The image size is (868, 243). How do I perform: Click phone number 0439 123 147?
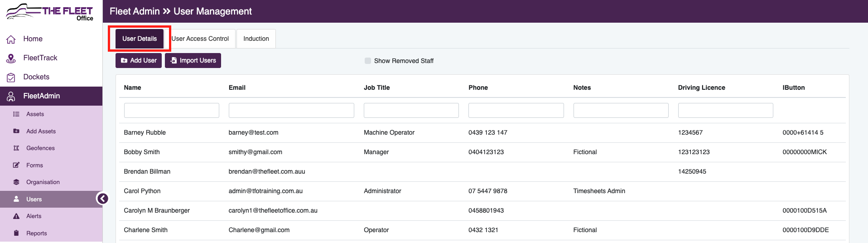(x=487, y=132)
